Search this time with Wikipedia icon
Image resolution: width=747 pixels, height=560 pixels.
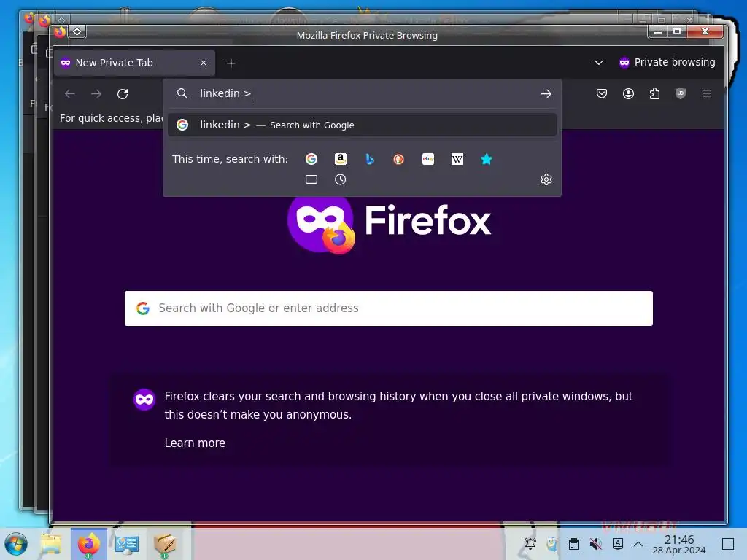457,159
